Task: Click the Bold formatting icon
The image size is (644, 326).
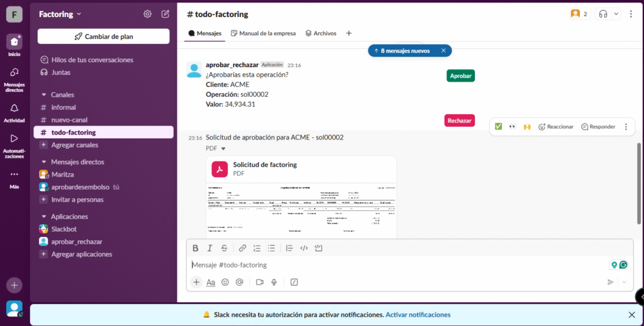Action: point(196,248)
